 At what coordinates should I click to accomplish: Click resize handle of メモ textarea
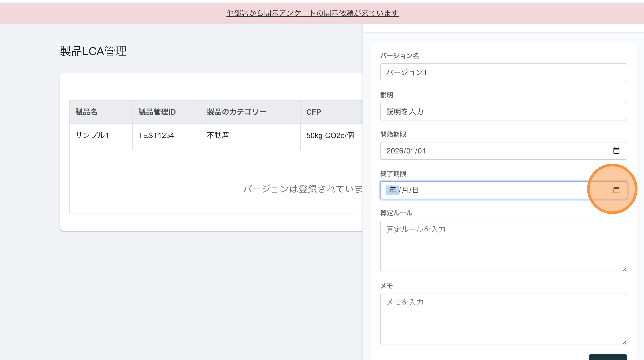coord(624,342)
